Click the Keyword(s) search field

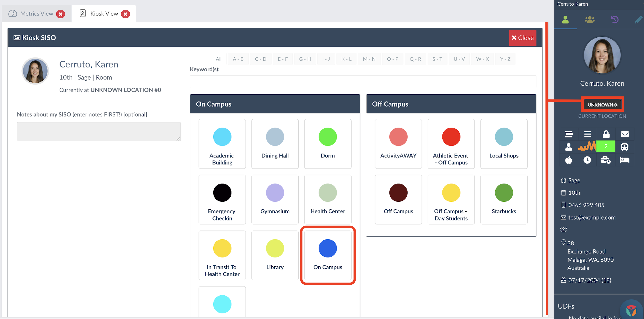(x=363, y=82)
